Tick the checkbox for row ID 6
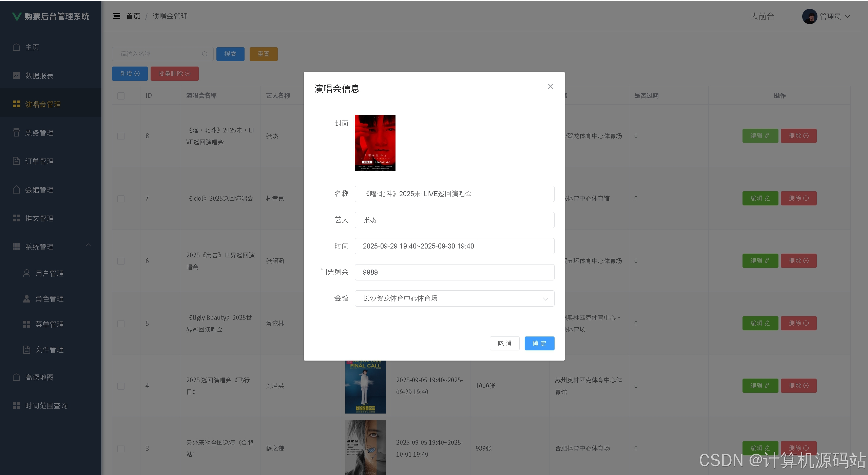Image resolution: width=868 pixels, height=475 pixels. coord(121,261)
